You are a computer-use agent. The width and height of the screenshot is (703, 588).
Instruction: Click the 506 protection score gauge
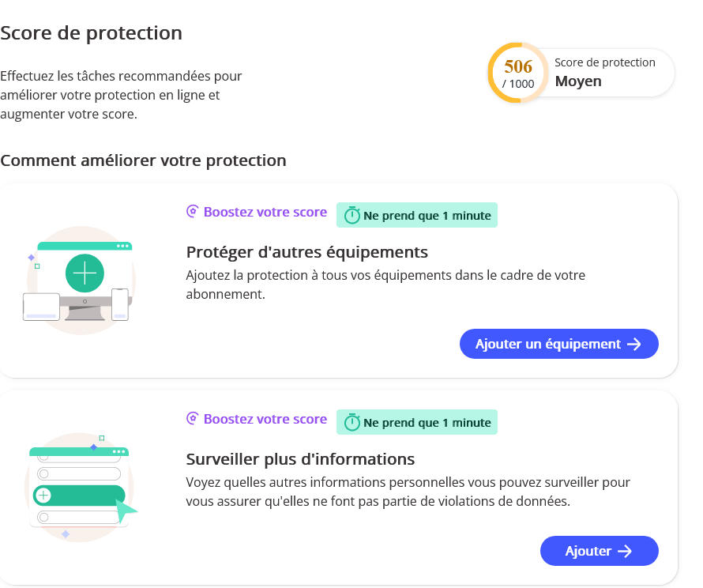tap(518, 73)
